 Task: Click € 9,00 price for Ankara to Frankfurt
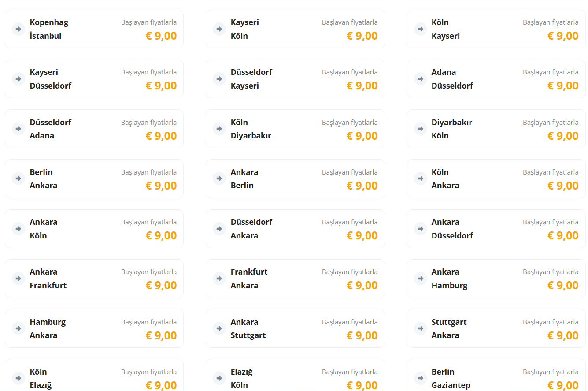[161, 285]
